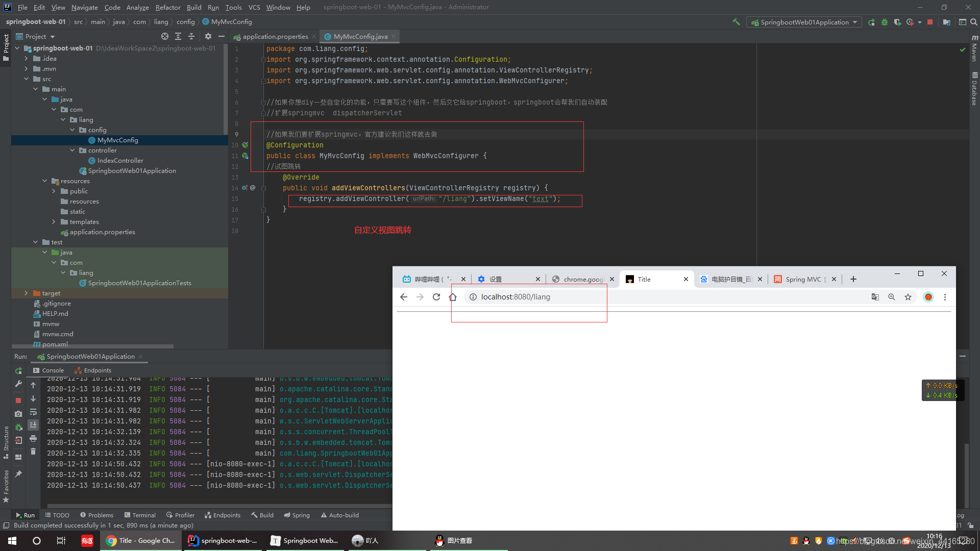The width and height of the screenshot is (980, 551).
Task: Expand the .mvn folder
Action: 26,69
